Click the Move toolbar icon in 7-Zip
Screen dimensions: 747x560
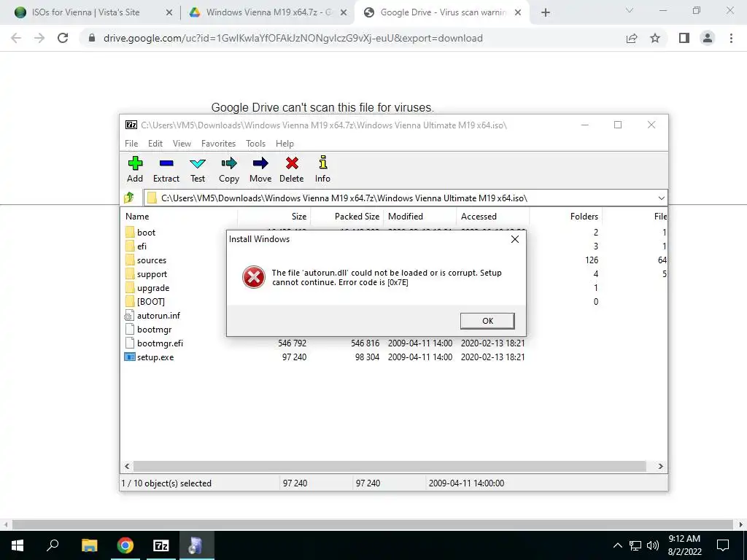click(x=260, y=169)
